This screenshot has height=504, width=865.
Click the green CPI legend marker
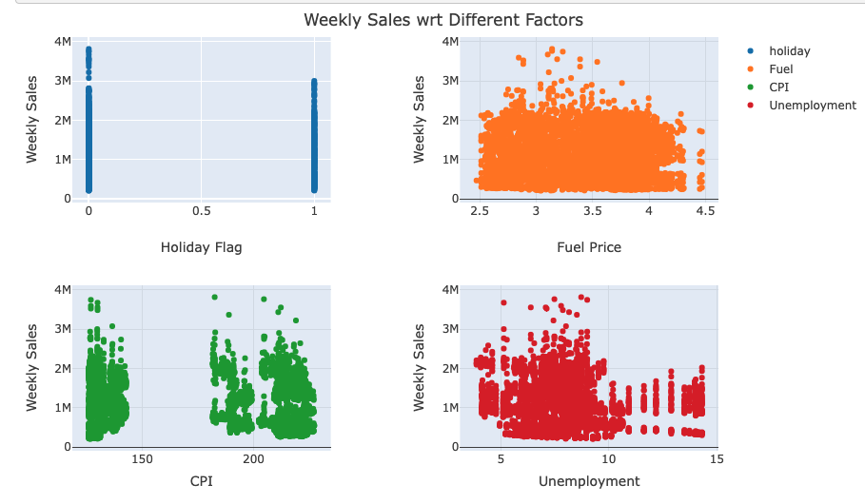click(750, 87)
